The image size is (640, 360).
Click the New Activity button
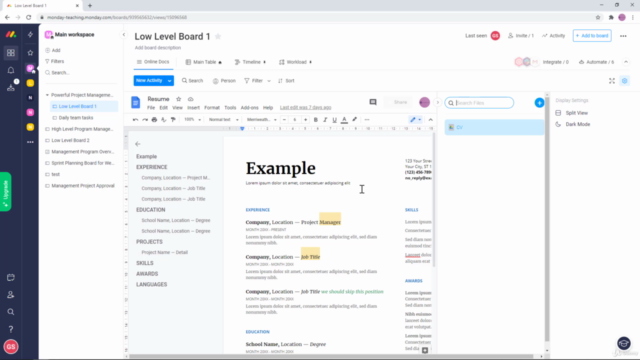(x=149, y=81)
